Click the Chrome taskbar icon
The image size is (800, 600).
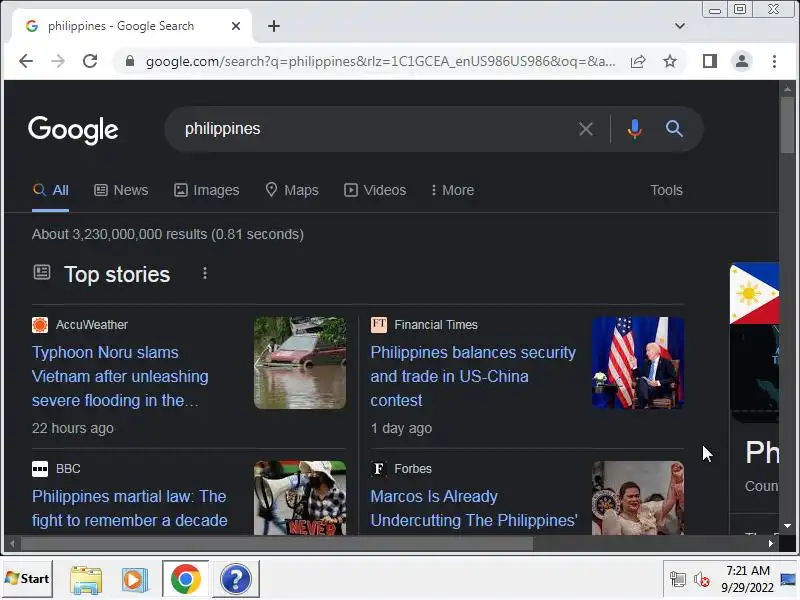pos(185,579)
